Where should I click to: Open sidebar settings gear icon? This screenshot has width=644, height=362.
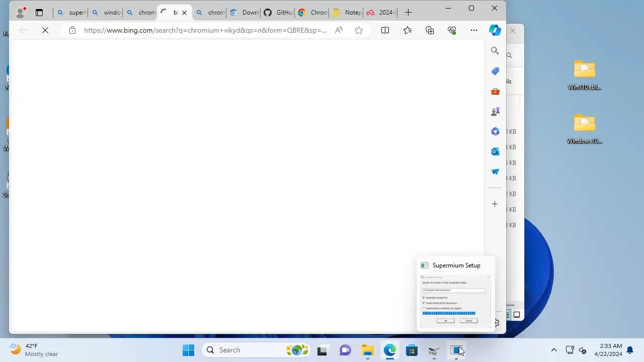(x=497, y=323)
